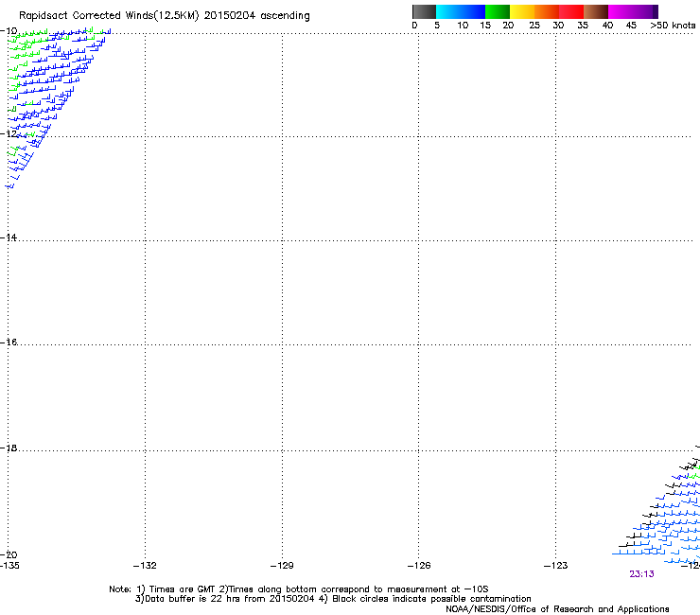Screen dimensions: 700x615
Task: Click the chart title Rapidscat Corrected Winds
Action: 165,16
